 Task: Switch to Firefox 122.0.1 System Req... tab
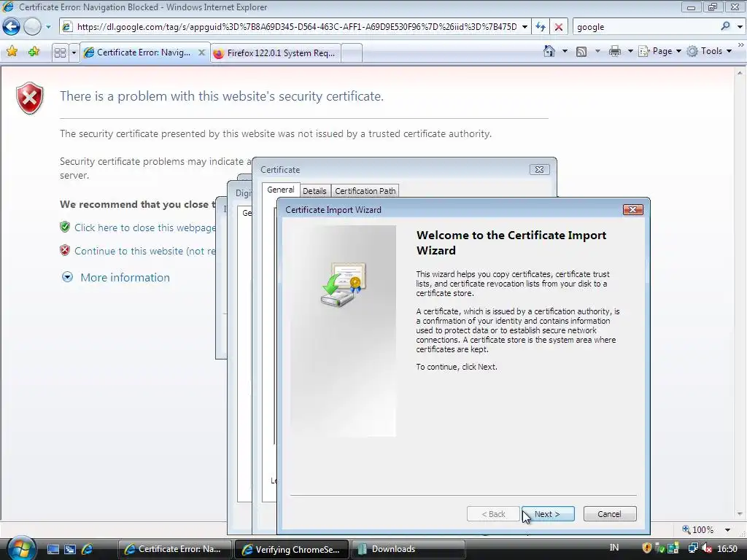click(x=275, y=52)
